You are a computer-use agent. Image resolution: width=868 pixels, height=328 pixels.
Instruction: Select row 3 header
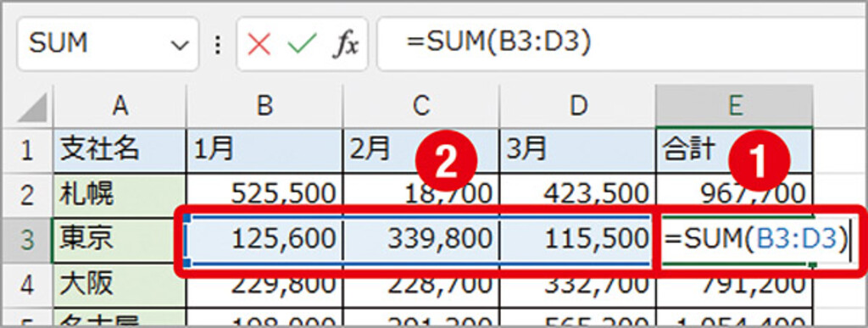pyautogui.click(x=26, y=240)
